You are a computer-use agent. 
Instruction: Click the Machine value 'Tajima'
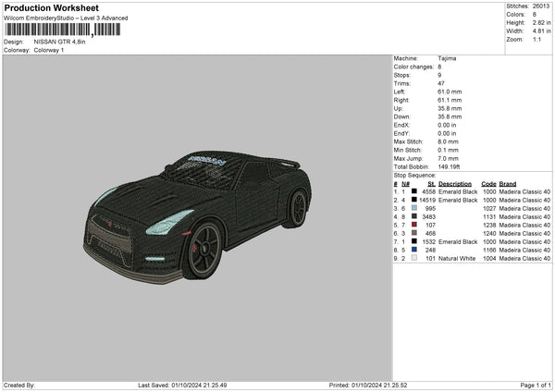tap(447, 58)
